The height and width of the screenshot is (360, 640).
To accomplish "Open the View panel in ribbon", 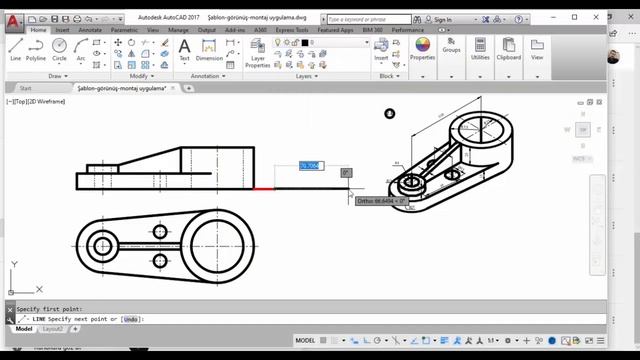I will click(537, 49).
